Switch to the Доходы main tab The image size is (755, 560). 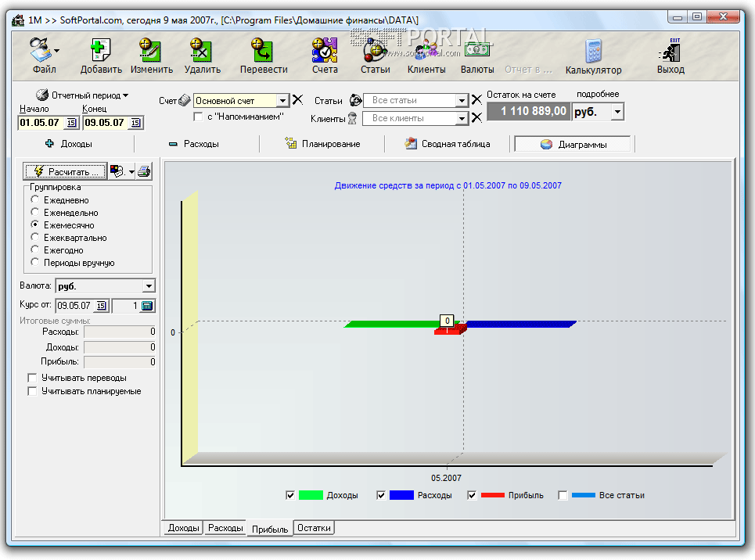(69, 143)
